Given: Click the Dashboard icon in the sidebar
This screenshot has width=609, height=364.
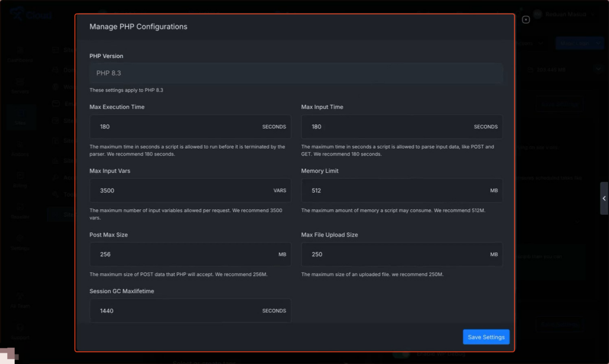Looking at the screenshot, I should [x=20, y=54].
